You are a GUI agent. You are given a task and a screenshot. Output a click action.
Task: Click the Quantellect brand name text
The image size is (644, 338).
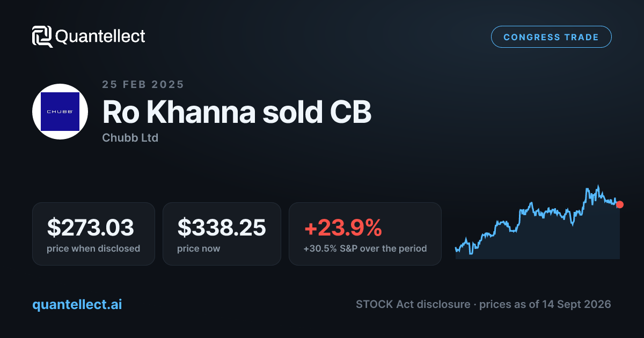(x=100, y=36)
